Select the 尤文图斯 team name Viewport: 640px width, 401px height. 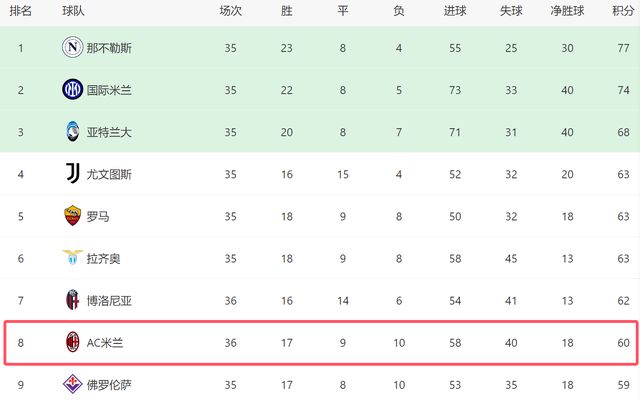(109, 174)
